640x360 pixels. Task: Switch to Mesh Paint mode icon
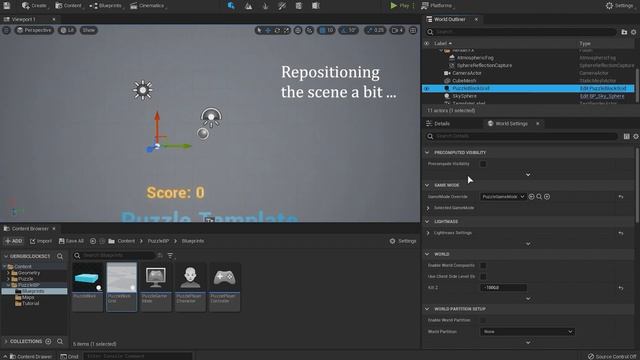tap(282, 6)
